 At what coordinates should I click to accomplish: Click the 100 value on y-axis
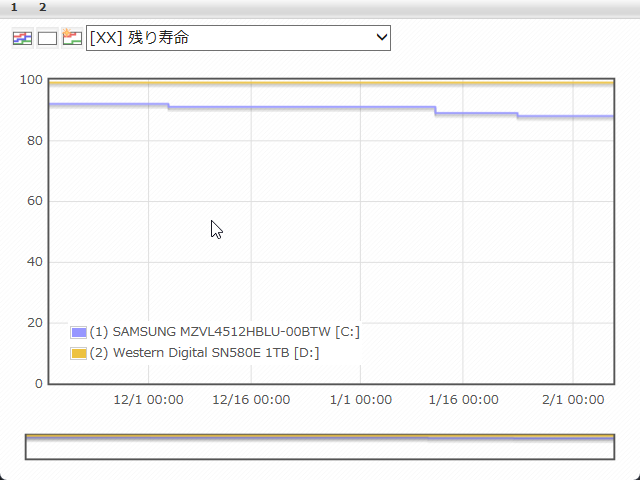[31, 80]
